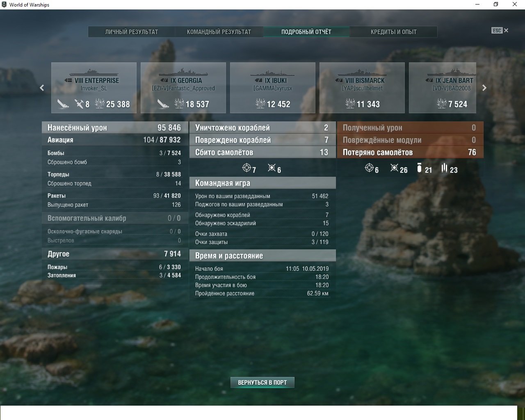This screenshot has height=420, width=525.
Task: Click damage icon on Georgia card
Action: click(179, 104)
